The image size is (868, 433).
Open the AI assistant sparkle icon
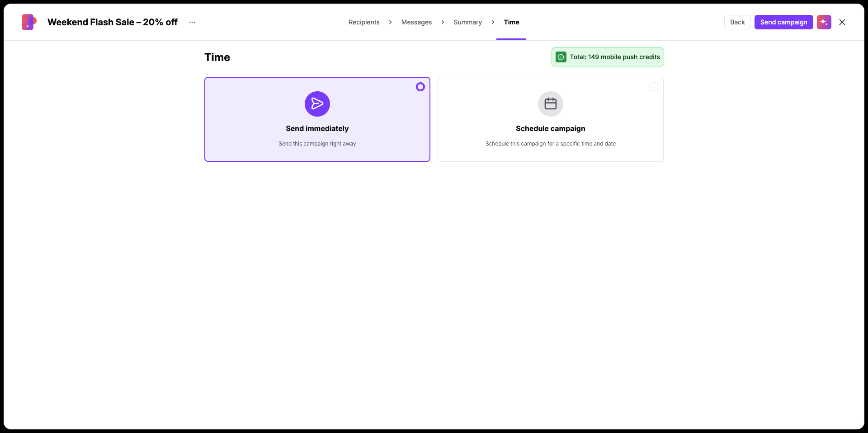tap(824, 22)
